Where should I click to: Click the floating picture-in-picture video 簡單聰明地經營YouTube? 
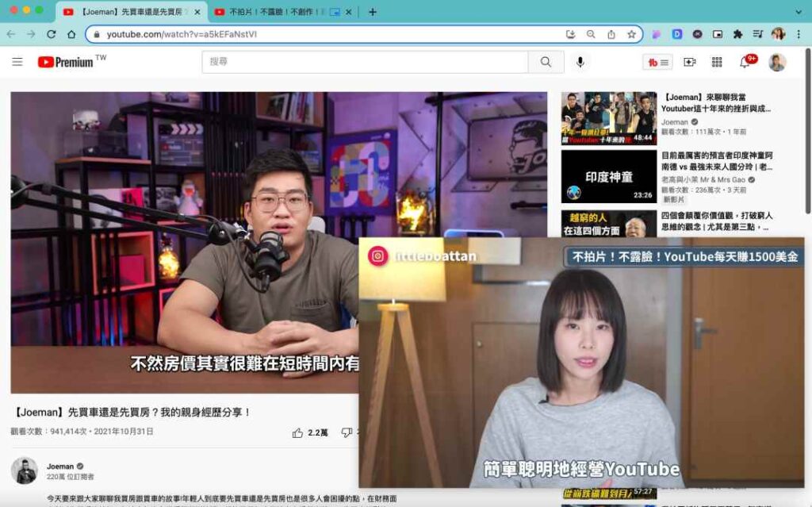581,363
